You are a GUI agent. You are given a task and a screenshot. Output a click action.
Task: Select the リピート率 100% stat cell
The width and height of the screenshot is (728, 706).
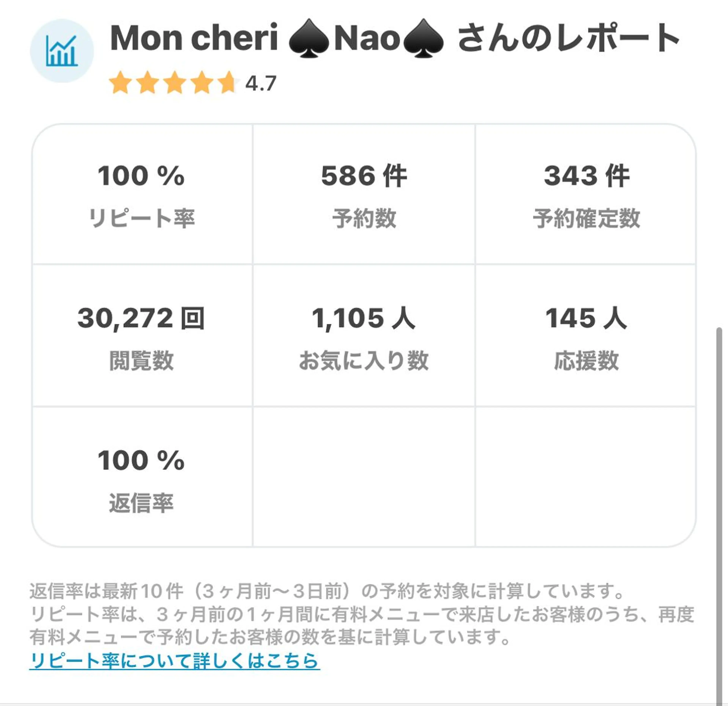pyautogui.click(x=141, y=195)
